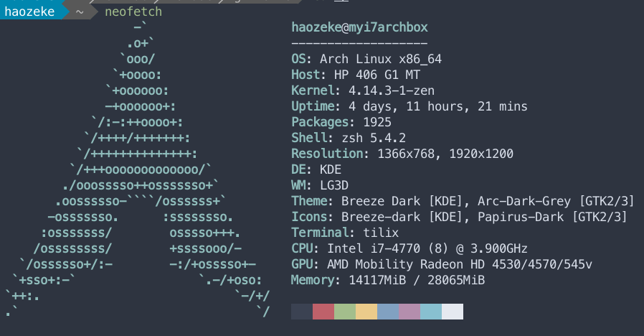Click the green color block
644x336 pixels.
click(345, 312)
